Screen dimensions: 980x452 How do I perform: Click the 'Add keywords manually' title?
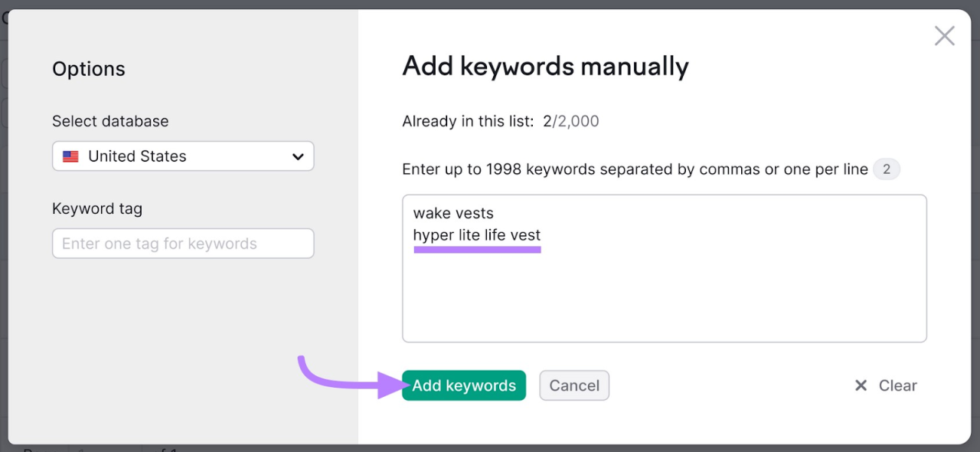545,67
